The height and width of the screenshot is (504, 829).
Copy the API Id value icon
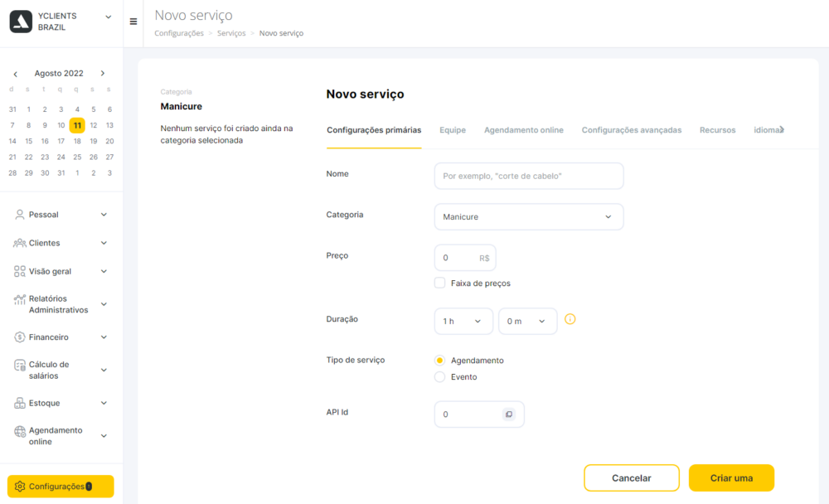click(x=509, y=414)
